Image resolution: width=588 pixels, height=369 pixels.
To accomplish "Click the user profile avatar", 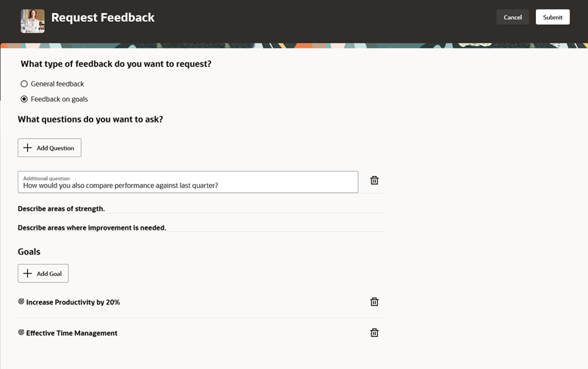I will click(x=32, y=21).
